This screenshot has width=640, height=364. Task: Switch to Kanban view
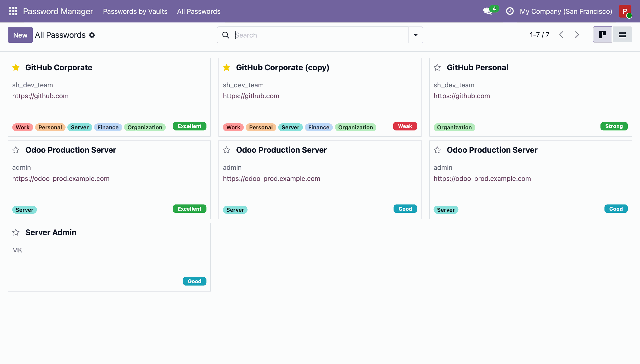tap(602, 35)
